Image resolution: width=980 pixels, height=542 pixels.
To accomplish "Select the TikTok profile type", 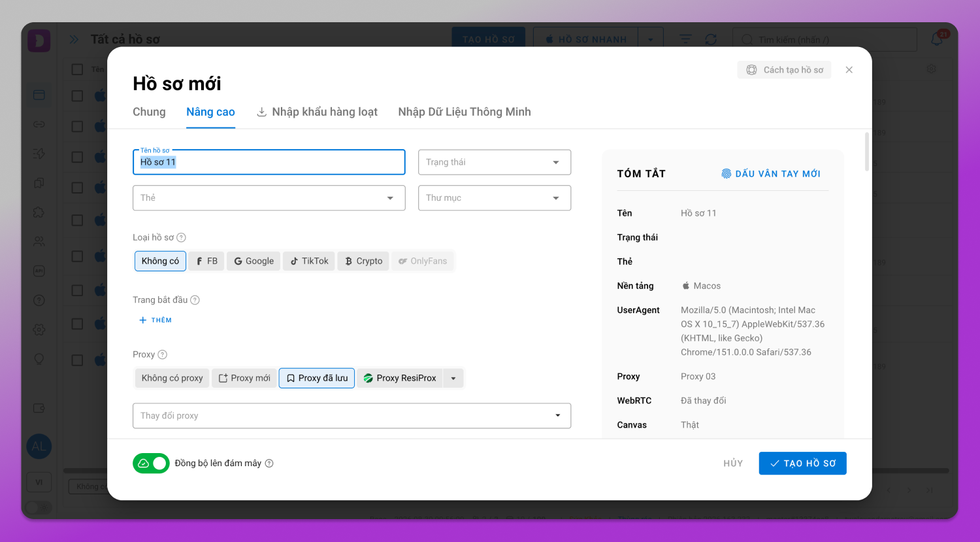I will [309, 261].
